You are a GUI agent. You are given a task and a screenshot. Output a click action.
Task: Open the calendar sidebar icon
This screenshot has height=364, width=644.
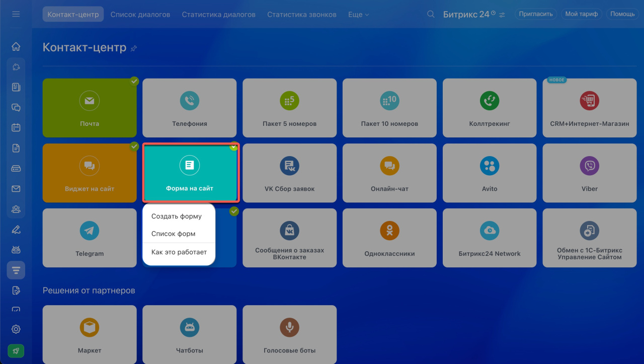(x=16, y=127)
